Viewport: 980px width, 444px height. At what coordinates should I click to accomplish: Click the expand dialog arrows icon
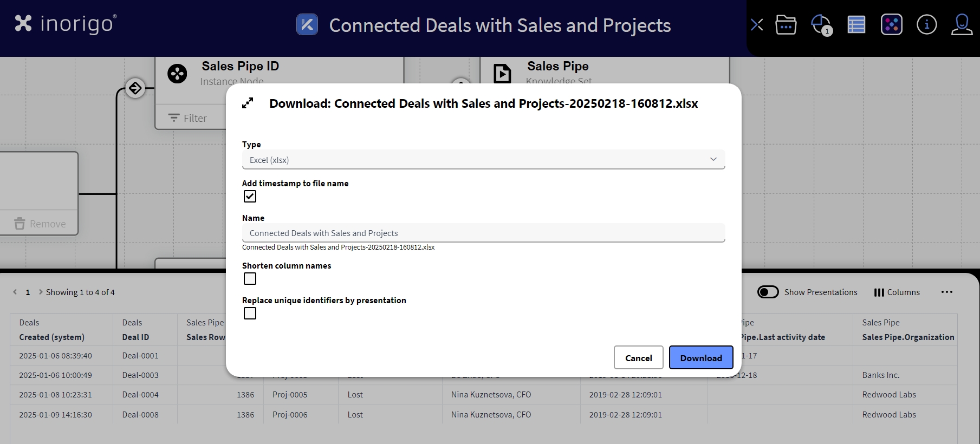(248, 103)
